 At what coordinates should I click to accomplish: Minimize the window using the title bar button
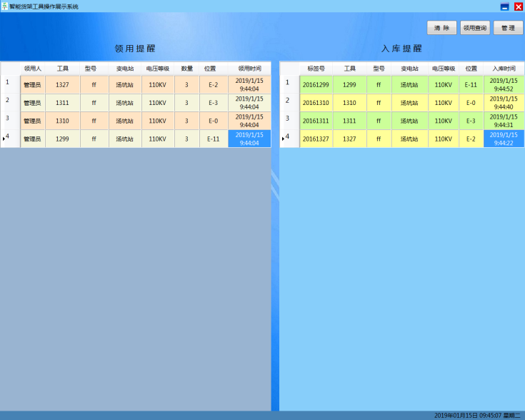504,6
